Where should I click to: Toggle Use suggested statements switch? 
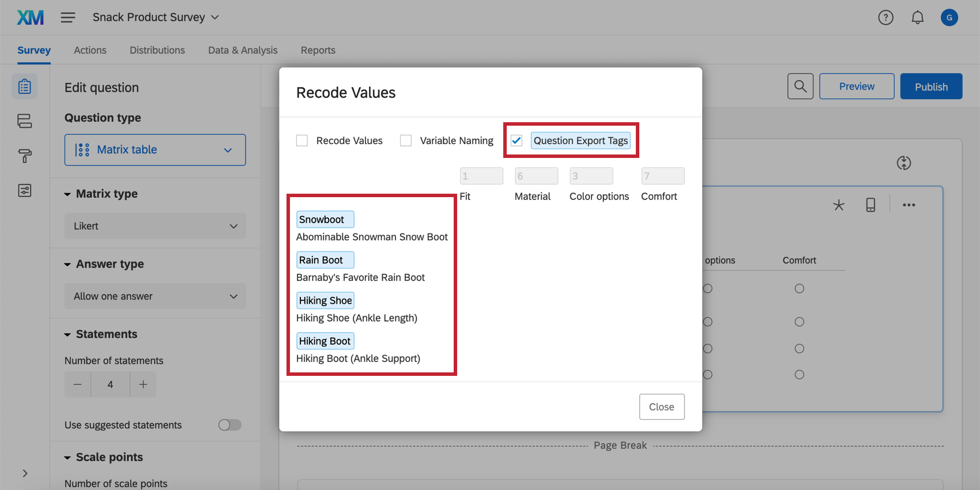(x=229, y=425)
